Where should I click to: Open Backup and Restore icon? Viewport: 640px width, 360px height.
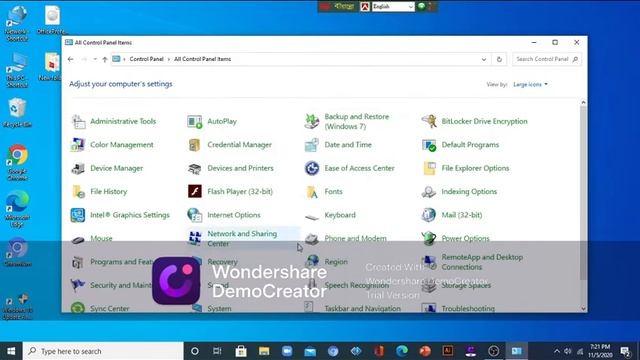(312, 122)
